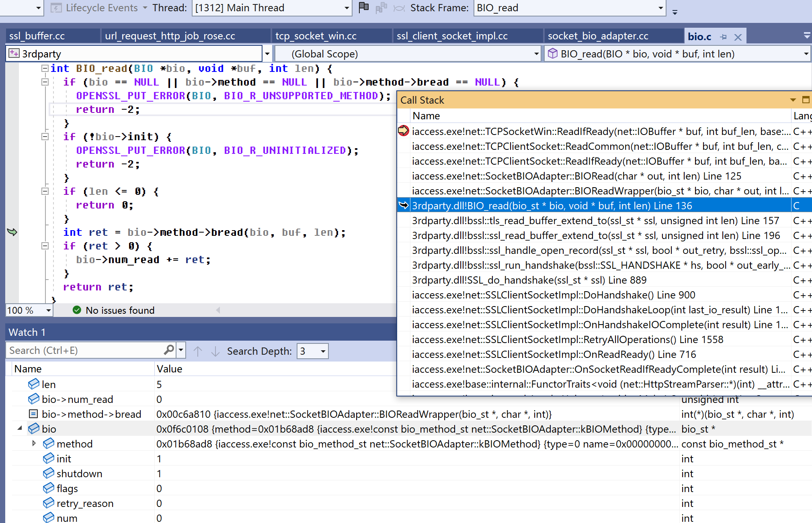The image size is (812, 523).
Task: Click the show threads in source icon
Action: click(x=381, y=8)
